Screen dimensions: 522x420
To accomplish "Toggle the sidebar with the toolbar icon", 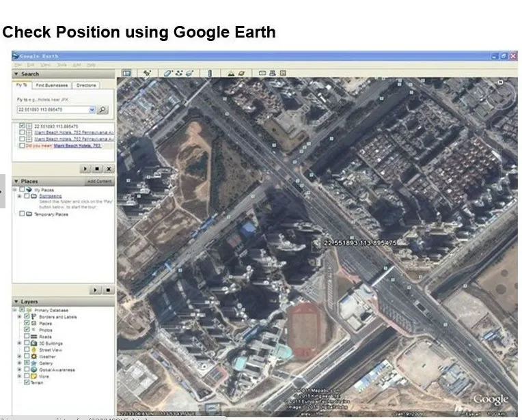I will (x=126, y=73).
